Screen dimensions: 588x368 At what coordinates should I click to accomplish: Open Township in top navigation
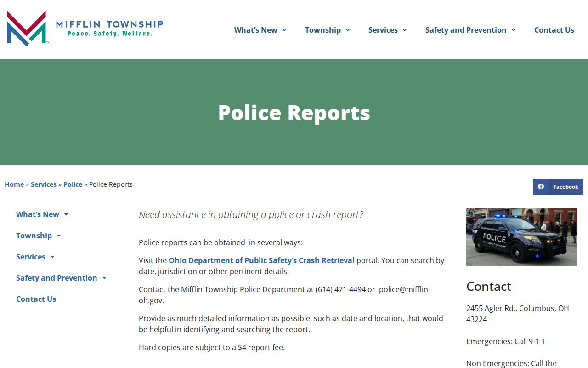tap(323, 30)
